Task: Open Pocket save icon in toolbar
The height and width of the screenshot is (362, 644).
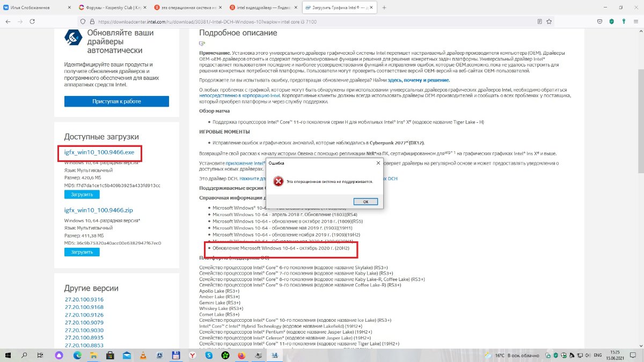Action: tap(599, 21)
